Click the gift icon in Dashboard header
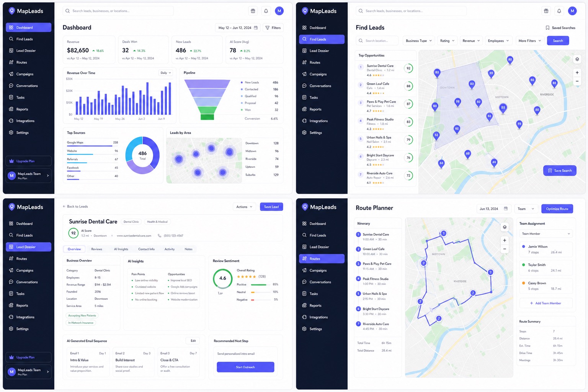Screen dimensions: 588x392 [x=253, y=11]
